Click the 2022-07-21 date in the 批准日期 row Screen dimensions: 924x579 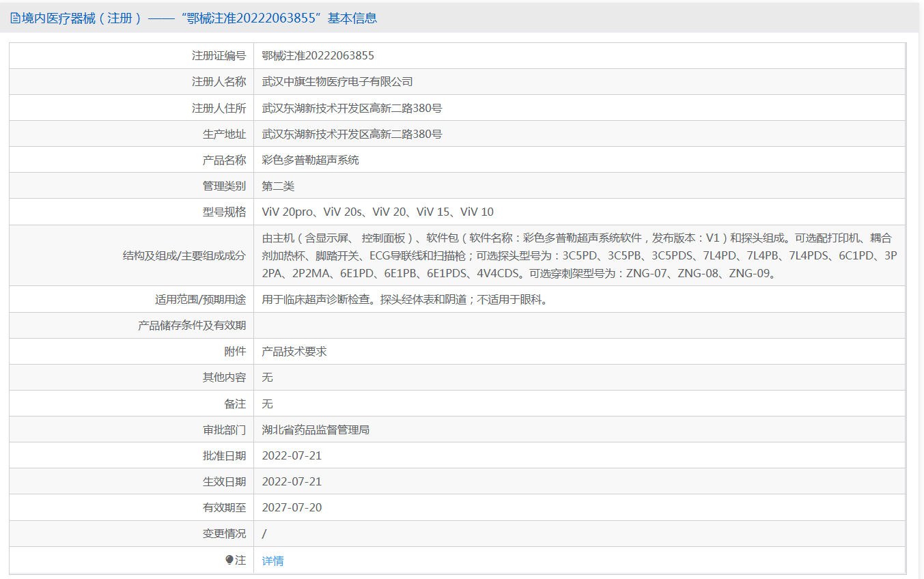click(292, 456)
